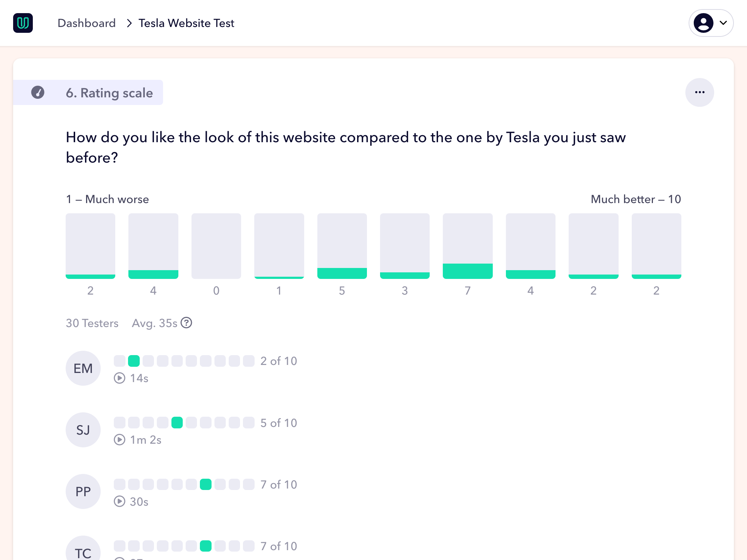This screenshot has height=560, width=747.
Task: Select the bar with 0 responses
Action: 216,246
